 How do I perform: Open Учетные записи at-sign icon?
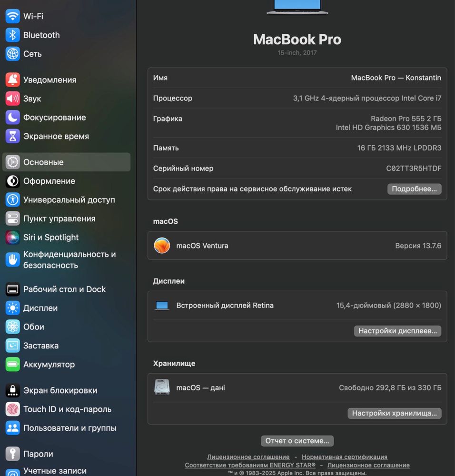click(12, 472)
